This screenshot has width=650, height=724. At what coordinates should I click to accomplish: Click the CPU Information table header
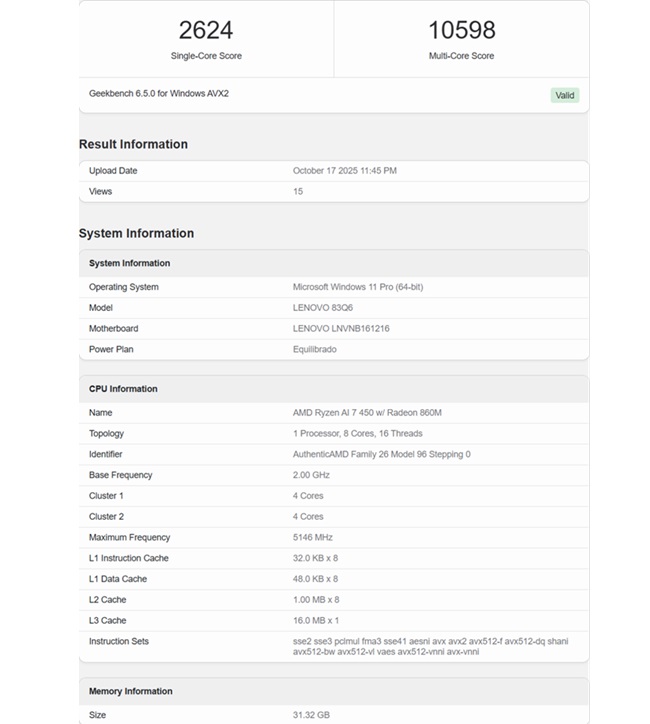123,389
